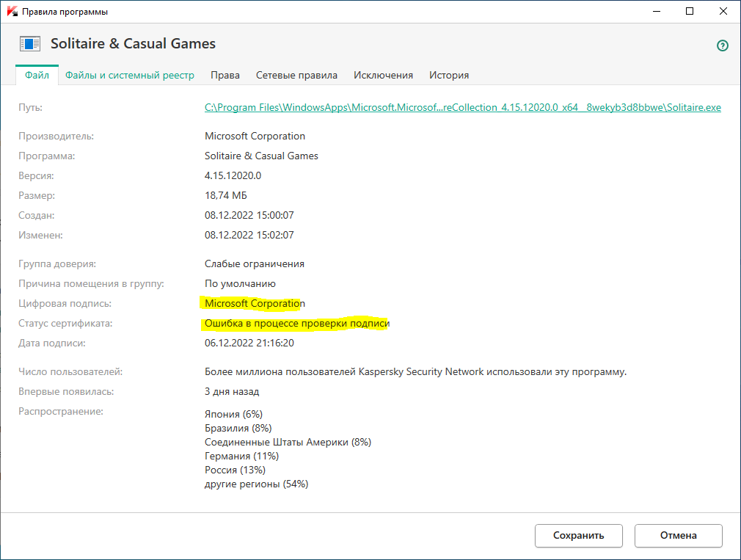This screenshot has width=741, height=560.
Task: Click the Solitaire application icon in header
Action: pos(30,44)
